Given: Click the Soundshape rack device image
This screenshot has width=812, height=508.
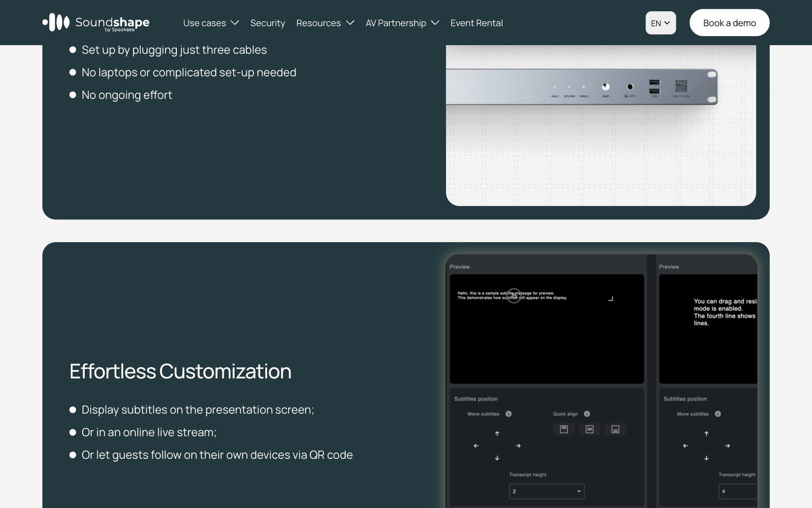Looking at the screenshot, I should click(582, 87).
